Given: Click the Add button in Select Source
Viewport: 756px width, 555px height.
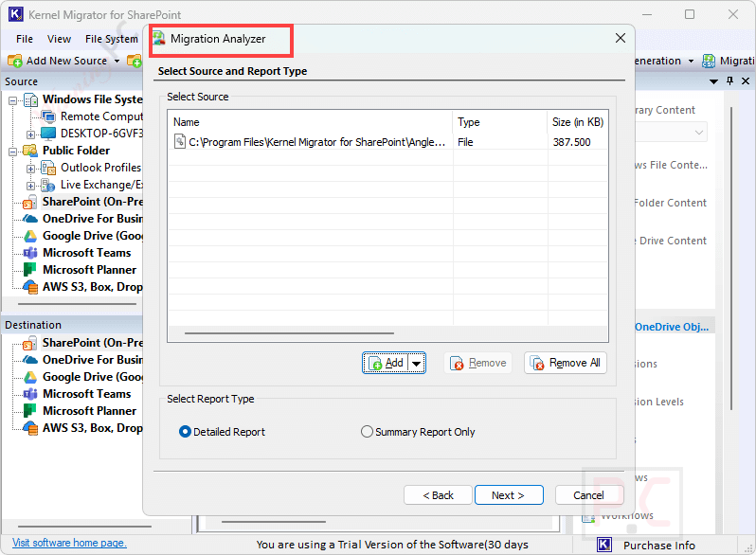Looking at the screenshot, I should [387, 363].
